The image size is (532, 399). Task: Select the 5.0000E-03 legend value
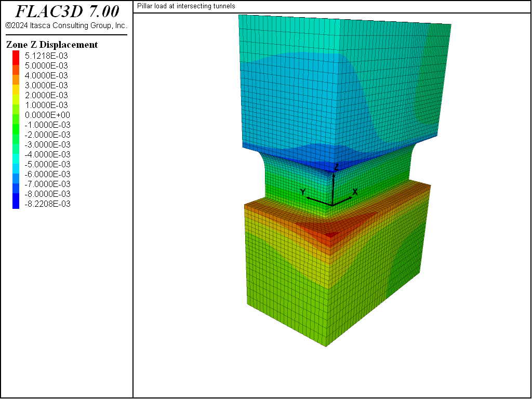(x=46, y=65)
